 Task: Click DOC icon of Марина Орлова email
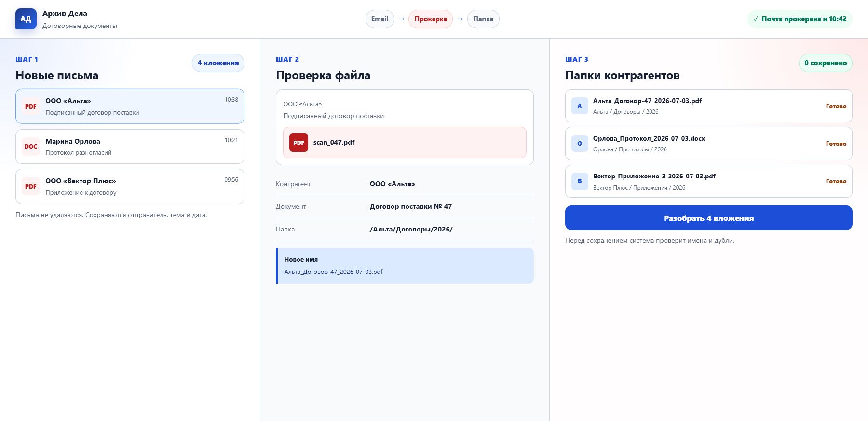pyautogui.click(x=31, y=147)
